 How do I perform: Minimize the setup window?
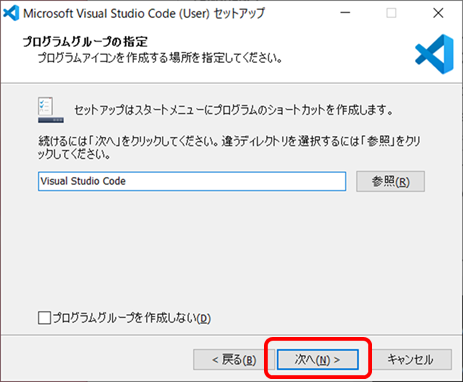coord(345,13)
